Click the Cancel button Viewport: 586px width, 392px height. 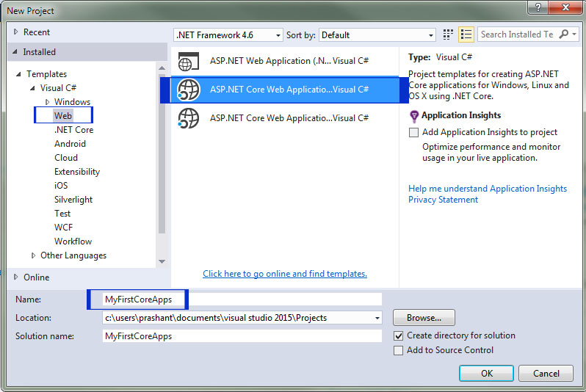[x=546, y=374]
